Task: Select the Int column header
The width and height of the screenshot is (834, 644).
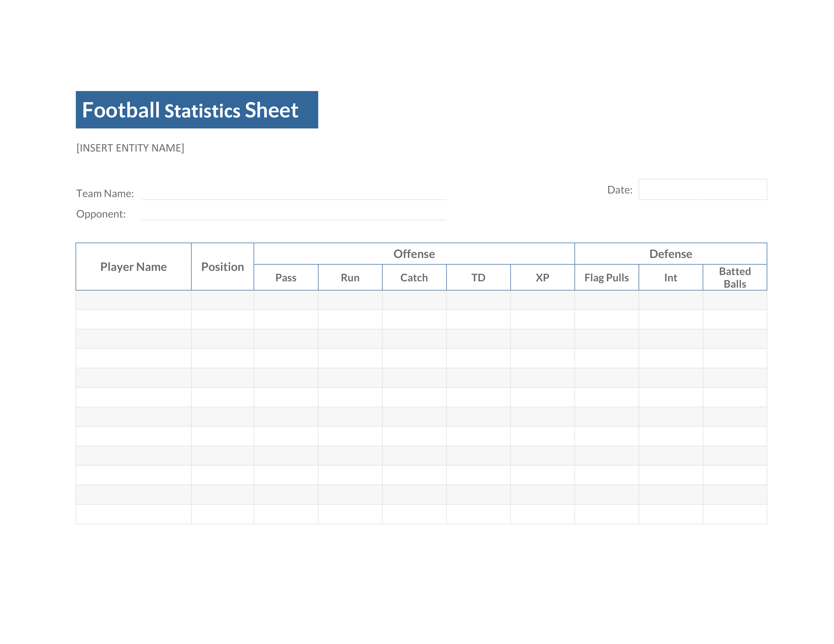Action: click(x=671, y=277)
